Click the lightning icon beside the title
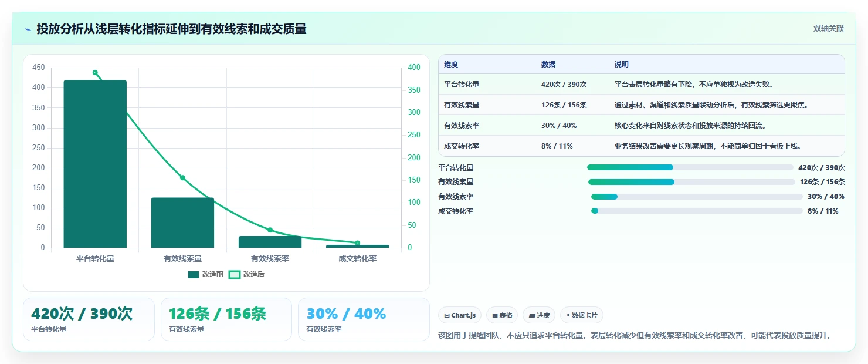 coord(28,29)
